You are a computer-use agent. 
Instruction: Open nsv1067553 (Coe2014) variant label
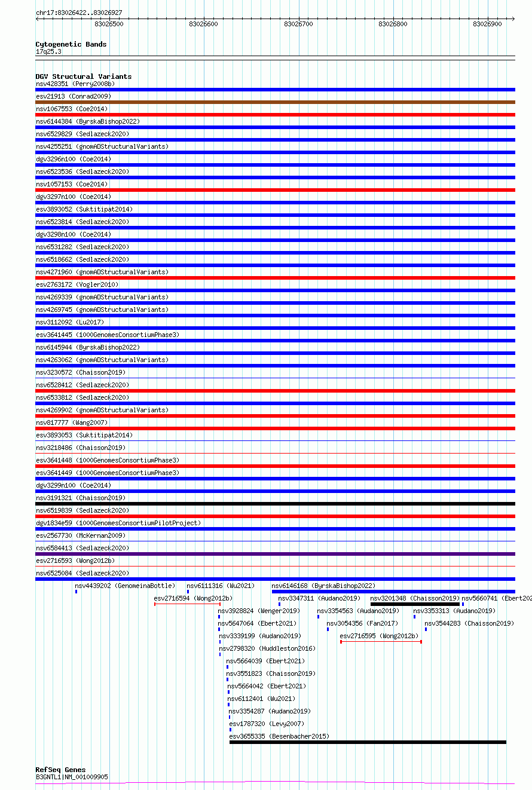click(72, 109)
